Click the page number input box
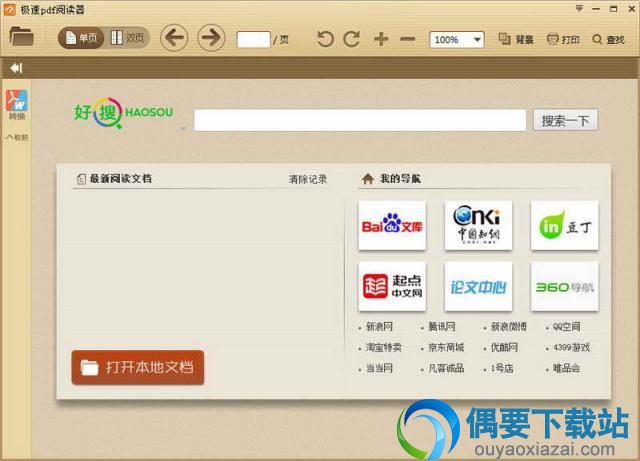The image size is (640, 461). click(x=253, y=40)
